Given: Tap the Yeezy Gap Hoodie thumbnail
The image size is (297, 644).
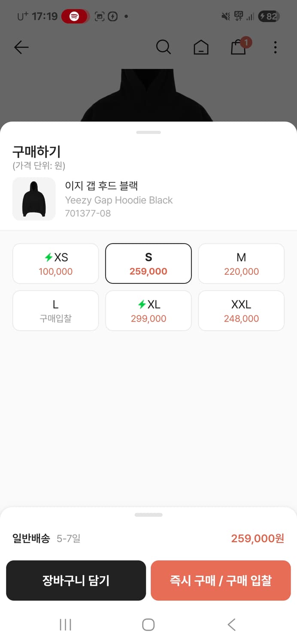Looking at the screenshot, I should click(34, 199).
